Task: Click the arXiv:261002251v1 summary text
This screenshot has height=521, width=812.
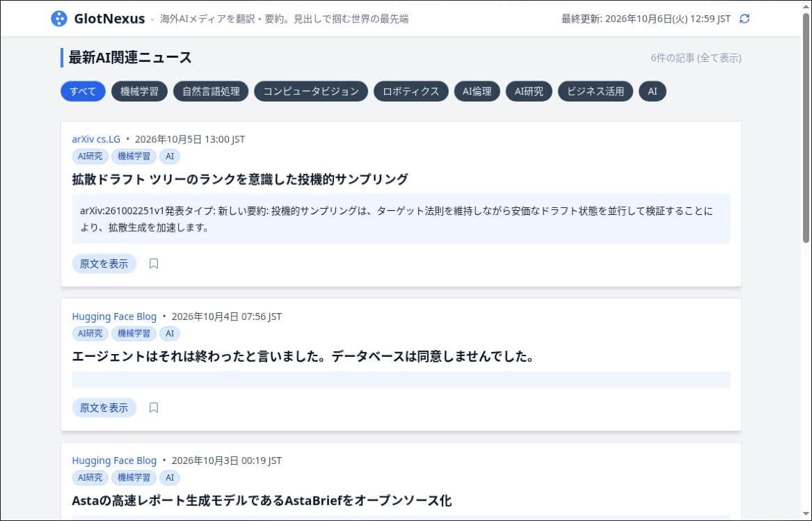Action: pyautogui.click(x=396, y=219)
